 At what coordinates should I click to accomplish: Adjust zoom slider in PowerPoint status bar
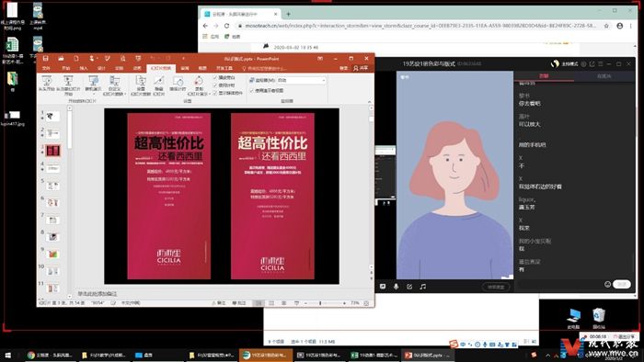coord(320,303)
